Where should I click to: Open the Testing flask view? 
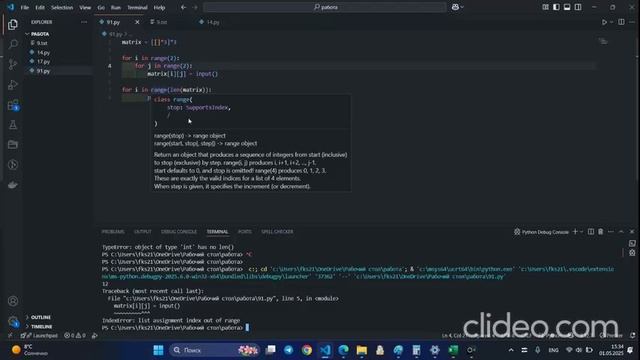(x=13, y=124)
